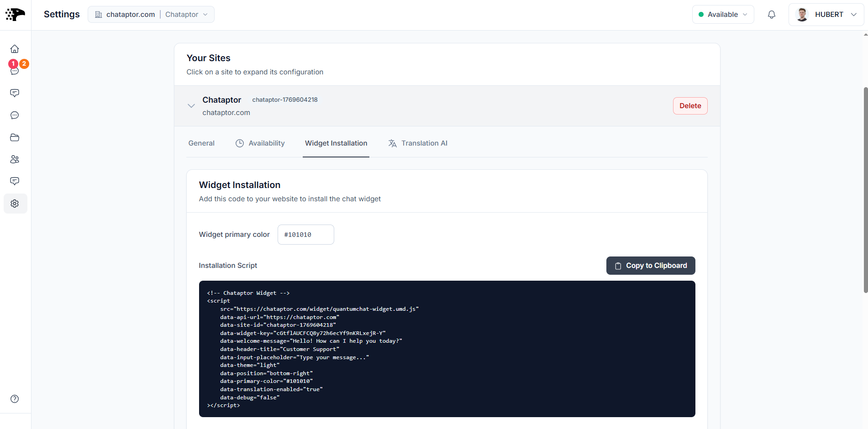Click the "Your Sites" heading
868x429 pixels.
209,58
